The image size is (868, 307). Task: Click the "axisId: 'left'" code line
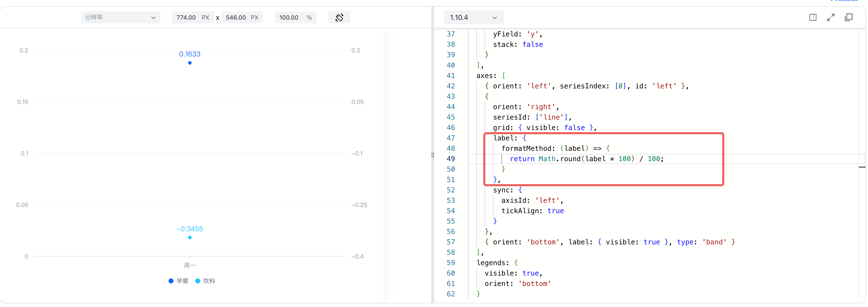pos(532,201)
